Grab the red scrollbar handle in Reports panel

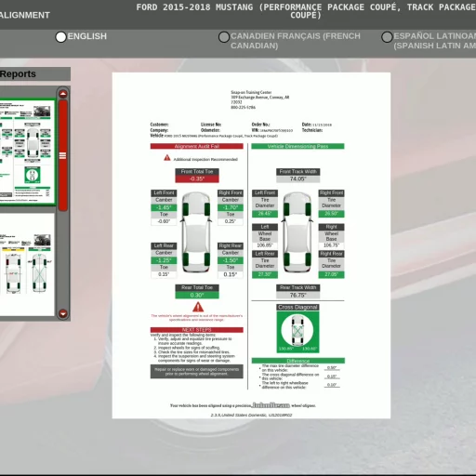click(63, 155)
